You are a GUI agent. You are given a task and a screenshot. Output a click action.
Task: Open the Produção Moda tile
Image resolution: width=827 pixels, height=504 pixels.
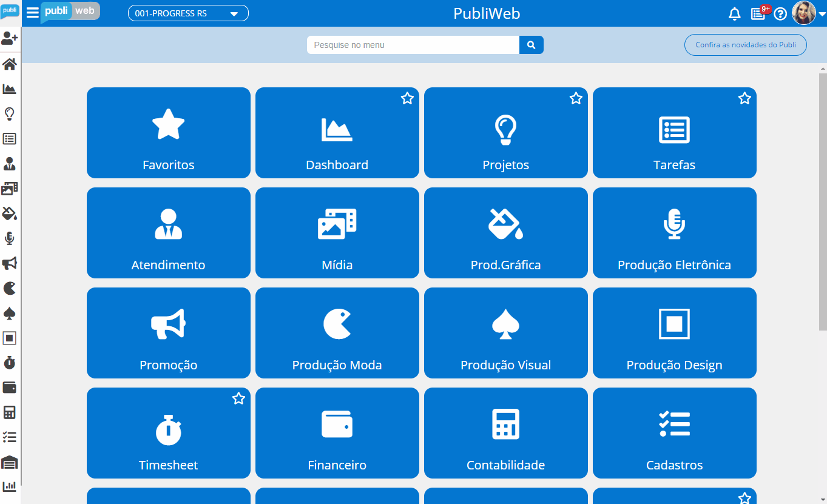(x=337, y=333)
